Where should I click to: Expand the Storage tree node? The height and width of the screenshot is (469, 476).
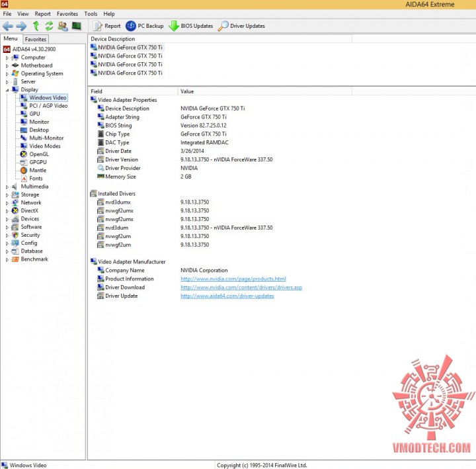7,194
